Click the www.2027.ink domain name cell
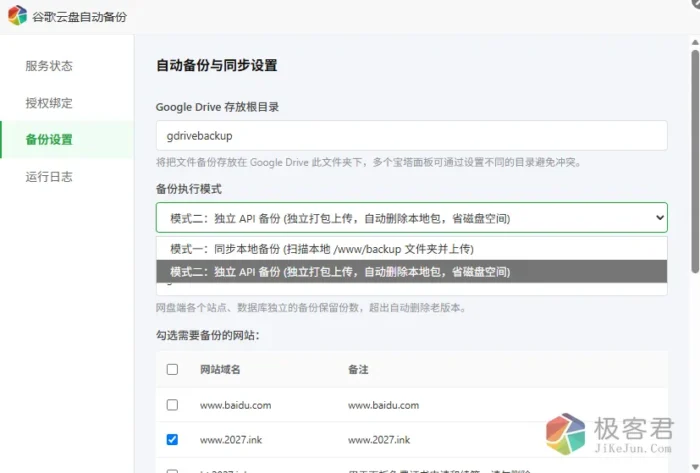The width and height of the screenshot is (700, 473). point(231,440)
